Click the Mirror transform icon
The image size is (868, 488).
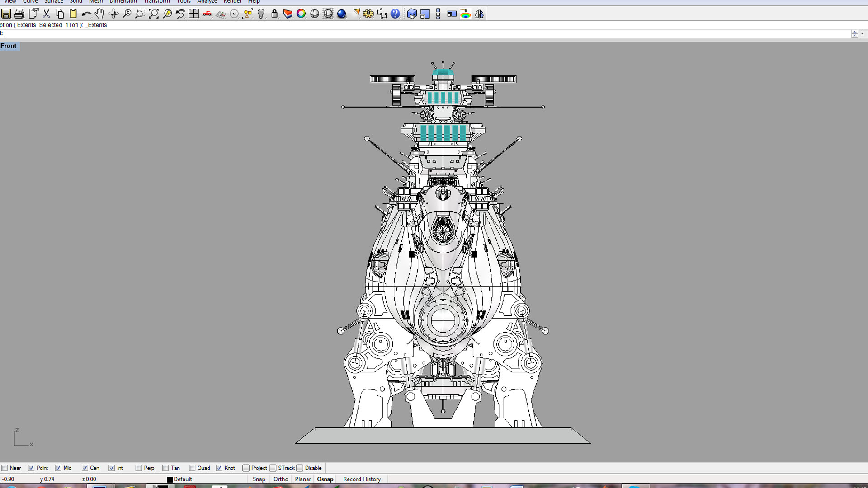coord(479,14)
